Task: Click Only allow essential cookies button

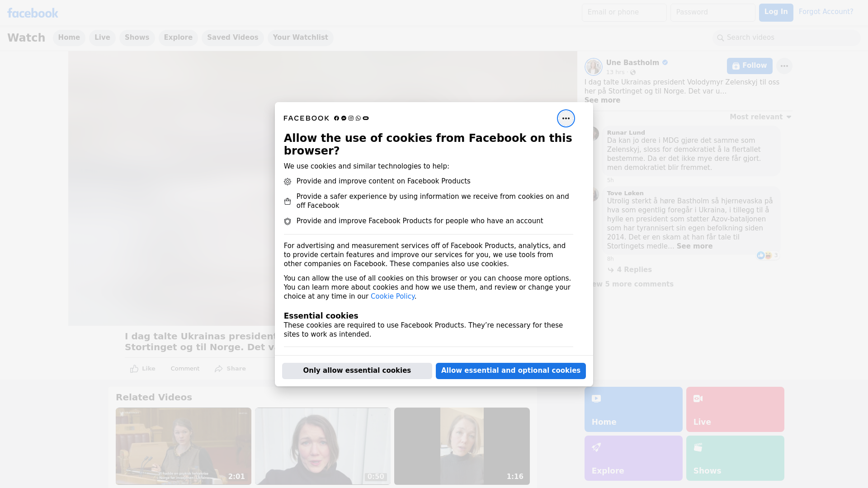Action: [x=357, y=371]
